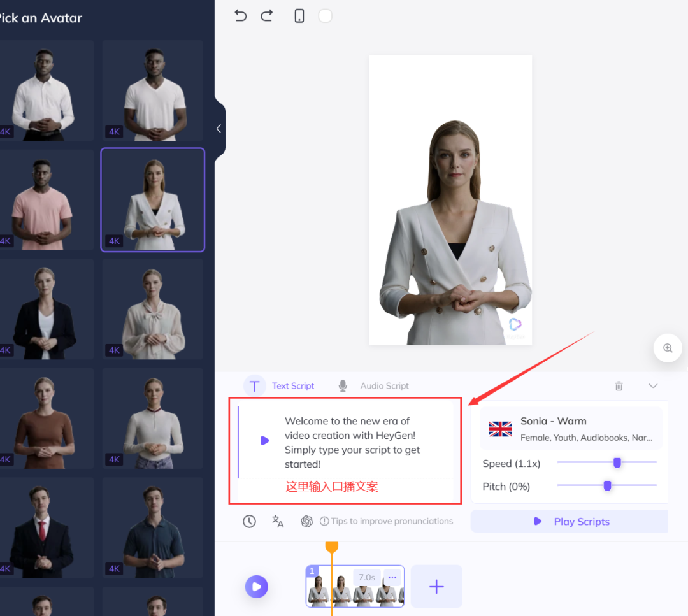Open scene options three-dots menu
This screenshot has height=616, width=688.
[x=392, y=577]
